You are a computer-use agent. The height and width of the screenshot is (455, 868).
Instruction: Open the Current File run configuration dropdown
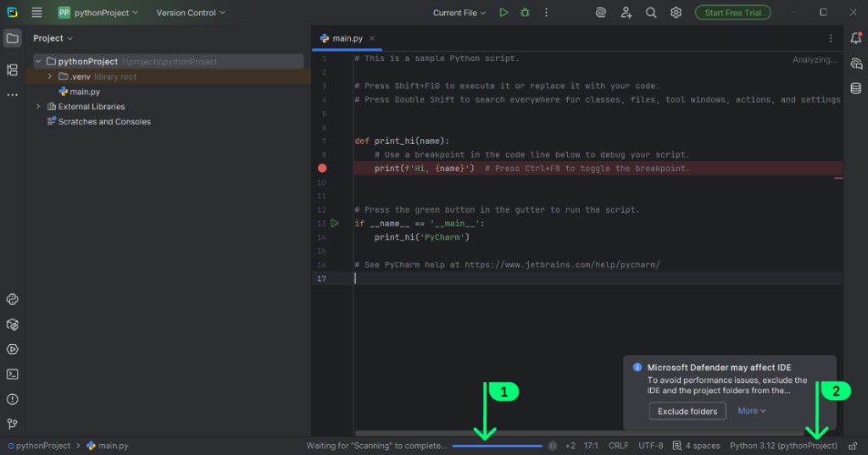click(x=459, y=13)
